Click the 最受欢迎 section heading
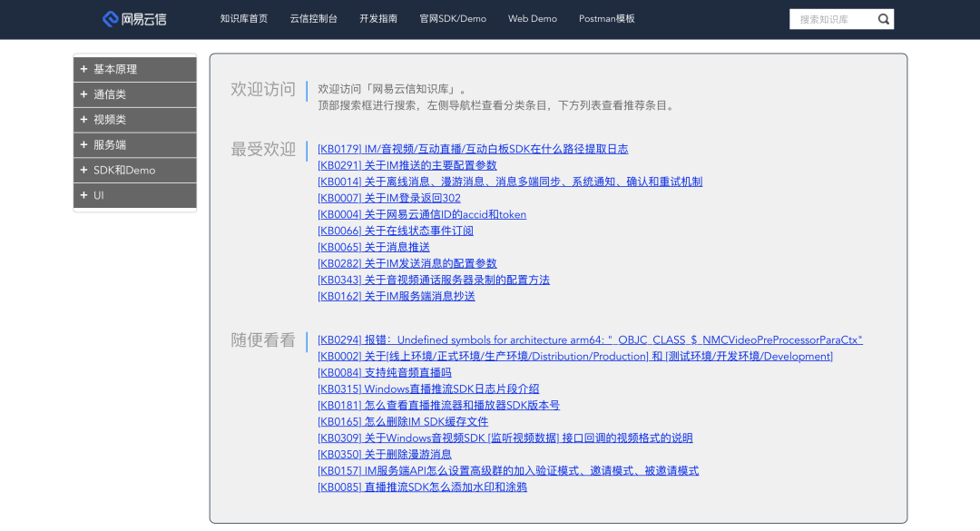The height and width of the screenshot is (531, 980). 263,150
